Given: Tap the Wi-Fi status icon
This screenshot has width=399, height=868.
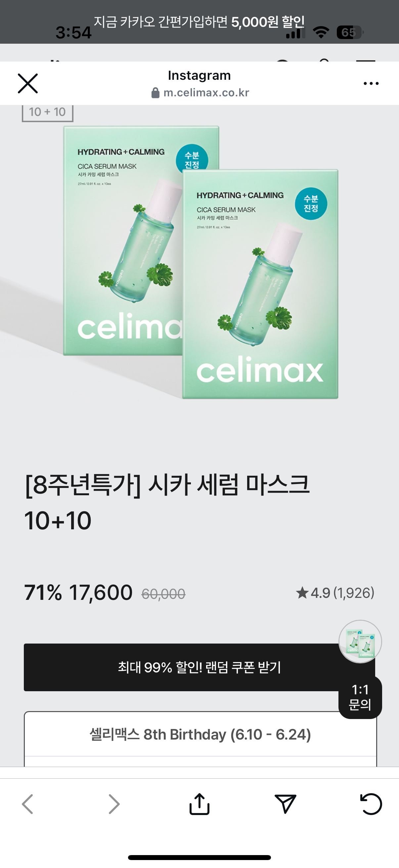Looking at the screenshot, I should tap(321, 32).
